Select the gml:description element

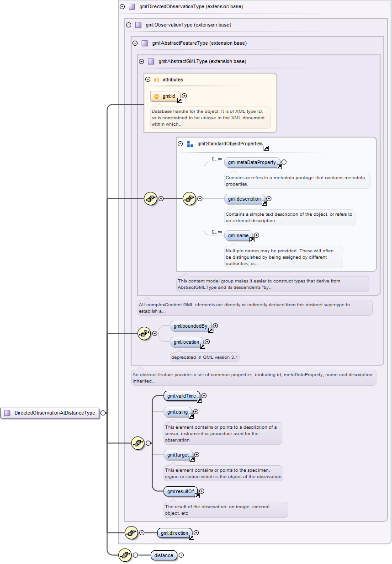coord(245,199)
